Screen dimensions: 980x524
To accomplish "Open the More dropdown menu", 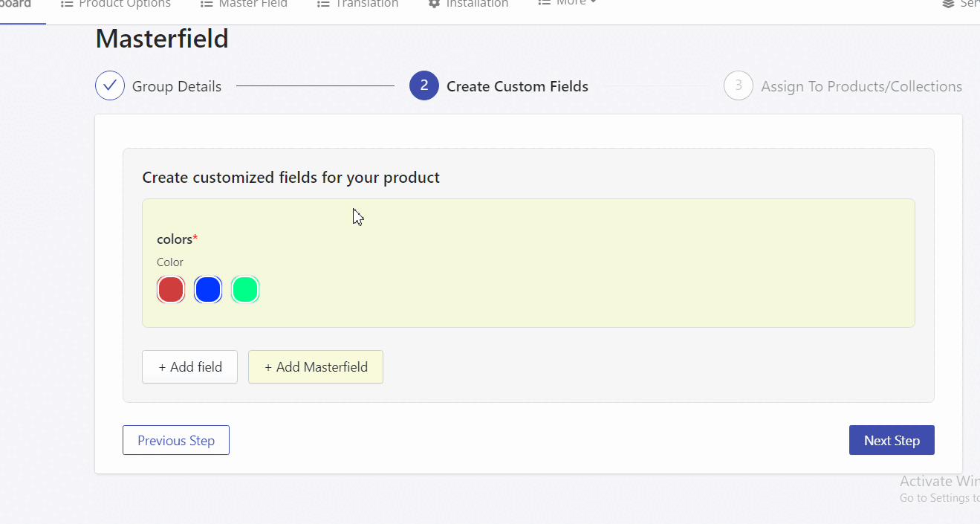I will tap(568, 3).
